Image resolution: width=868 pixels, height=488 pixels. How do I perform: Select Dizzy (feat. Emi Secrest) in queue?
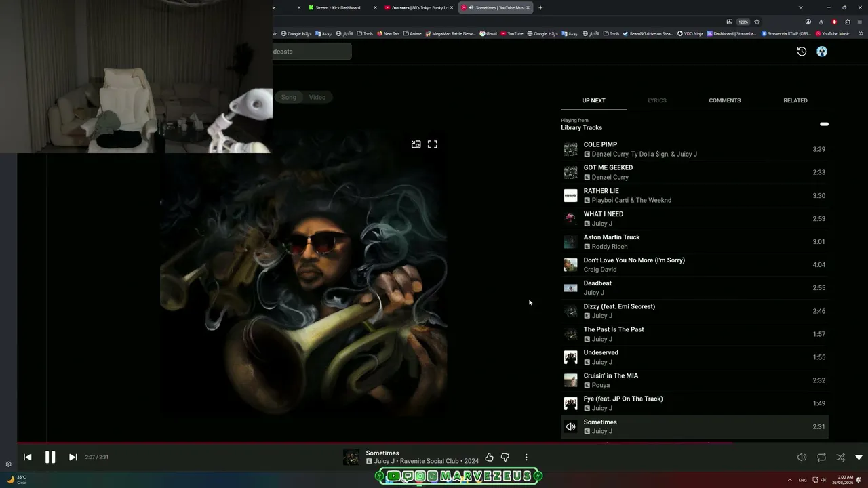pyautogui.click(x=694, y=311)
